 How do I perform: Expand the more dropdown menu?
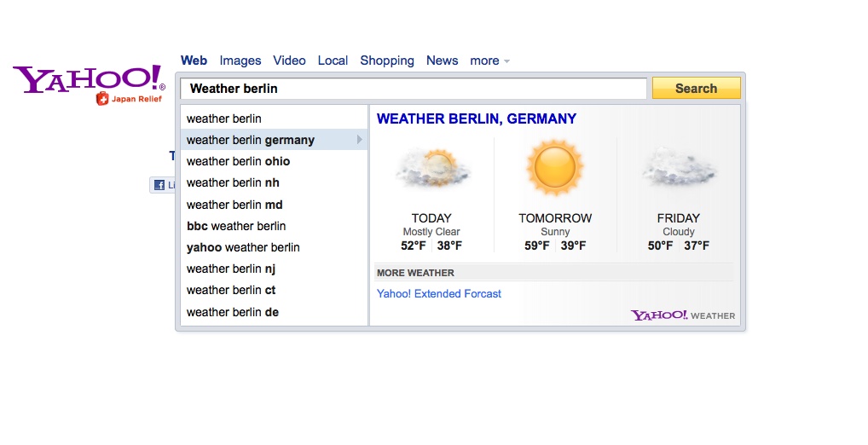pos(490,61)
